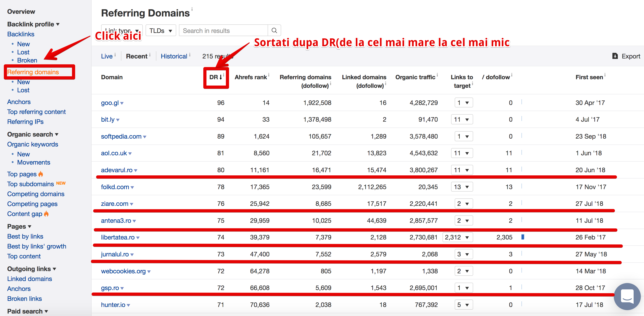Click the search magnifier icon button
The width and height of the screenshot is (644, 316).
274,30
